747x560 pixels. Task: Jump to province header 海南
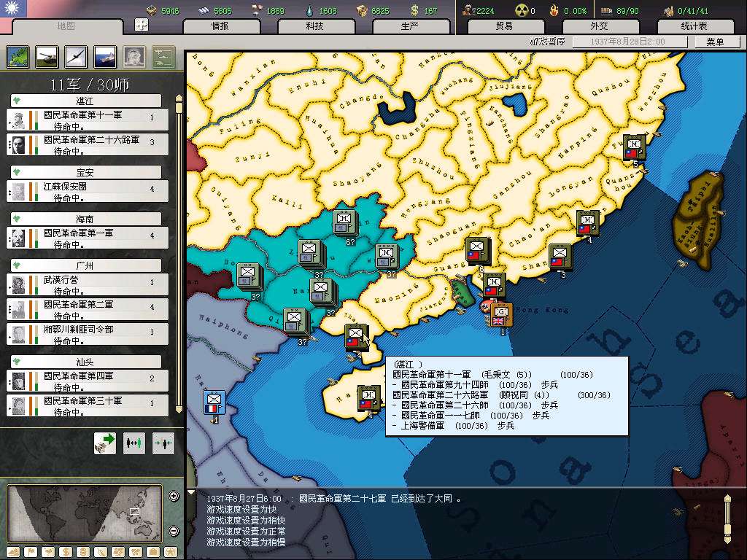point(86,219)
